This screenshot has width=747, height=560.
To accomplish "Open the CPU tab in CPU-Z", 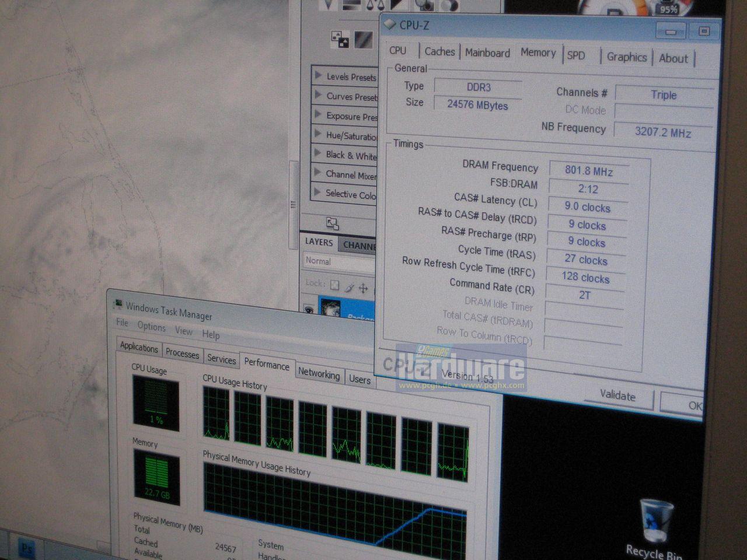I will [x=398, y=51].
